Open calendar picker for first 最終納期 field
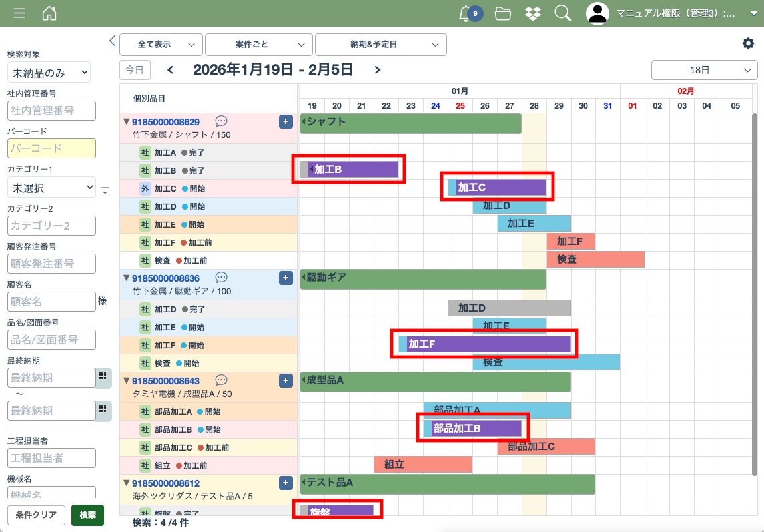Screen dimensions: 764x532 103,376
